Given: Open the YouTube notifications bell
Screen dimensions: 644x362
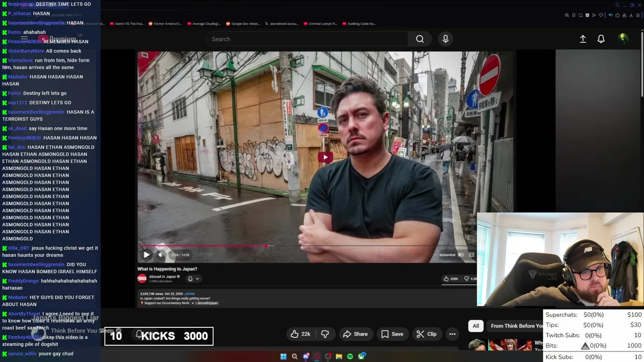Looking at the screenshot, I should [x=601, y=39].
